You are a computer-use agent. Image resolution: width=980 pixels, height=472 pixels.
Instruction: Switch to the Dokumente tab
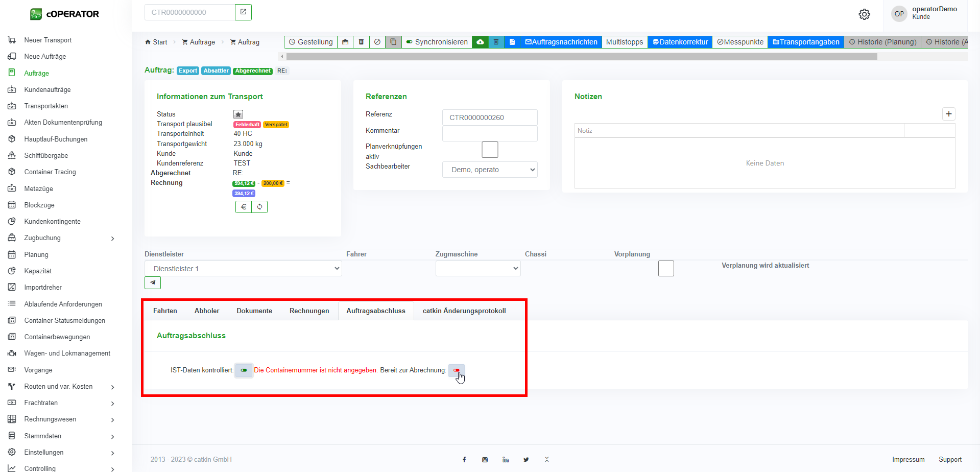254,311
